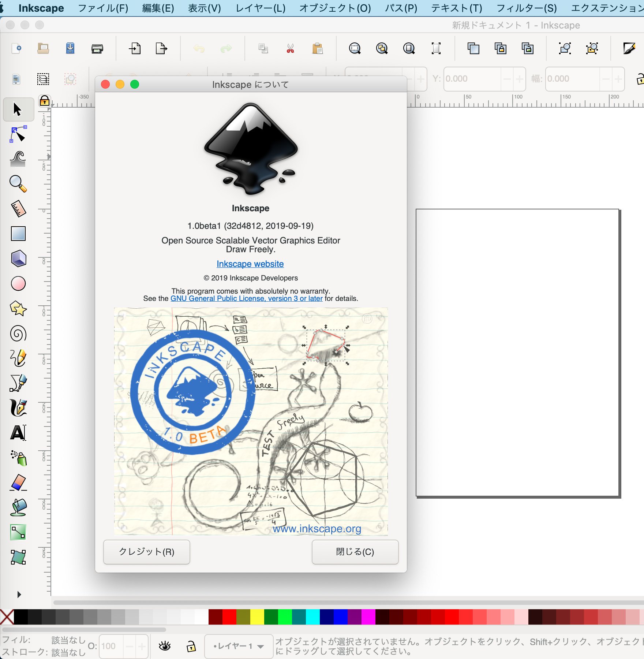644x659 pixels.
Task: Select the Rectangle tool
Action: [18, 234]
